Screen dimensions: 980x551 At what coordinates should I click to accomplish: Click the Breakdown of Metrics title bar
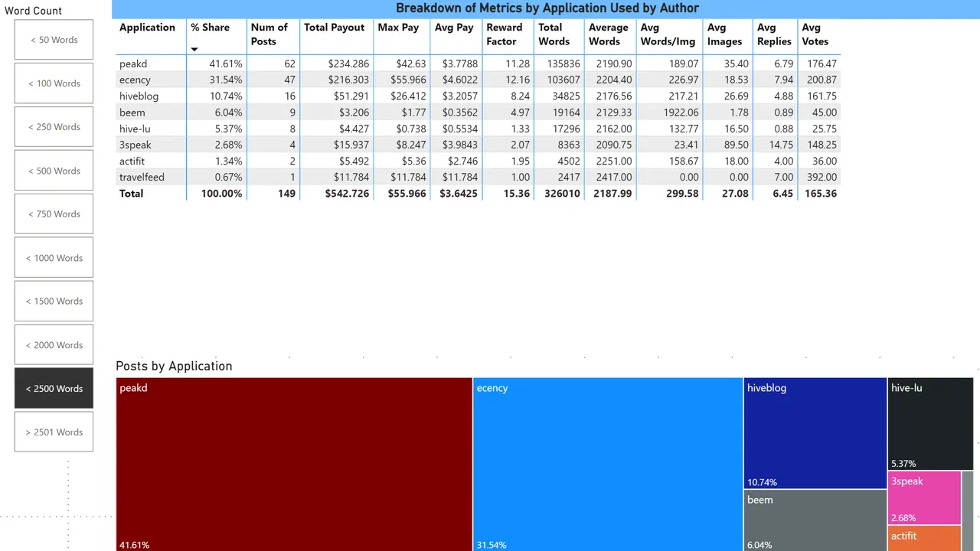coord(547,8)
